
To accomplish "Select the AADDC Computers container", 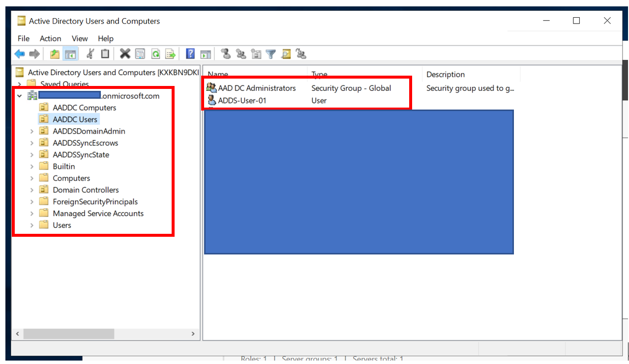I will click(x=78, y=108).
